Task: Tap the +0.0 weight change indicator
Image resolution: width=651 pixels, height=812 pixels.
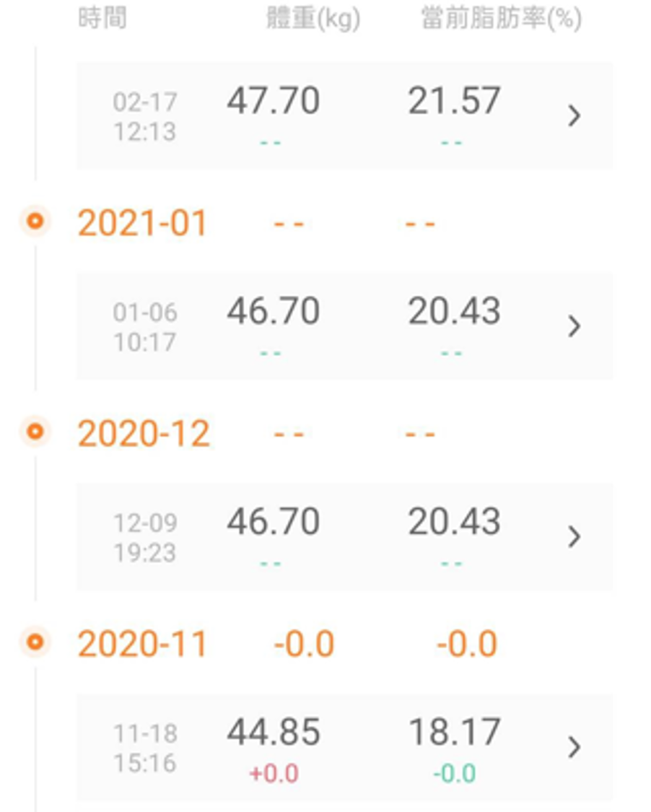Action: tap(274, 774)
